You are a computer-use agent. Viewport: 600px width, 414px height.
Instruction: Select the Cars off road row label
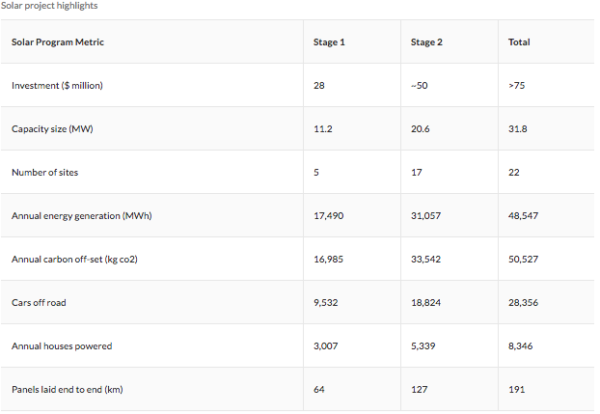click(39, 303)
